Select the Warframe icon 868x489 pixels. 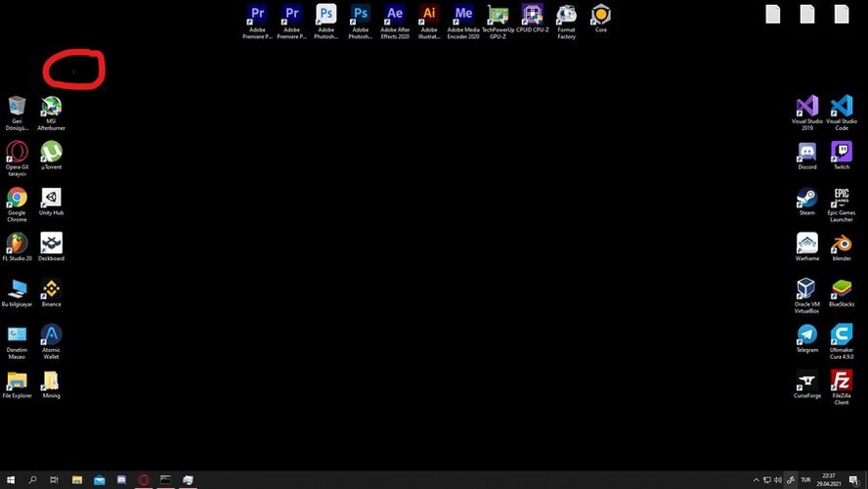807,247
